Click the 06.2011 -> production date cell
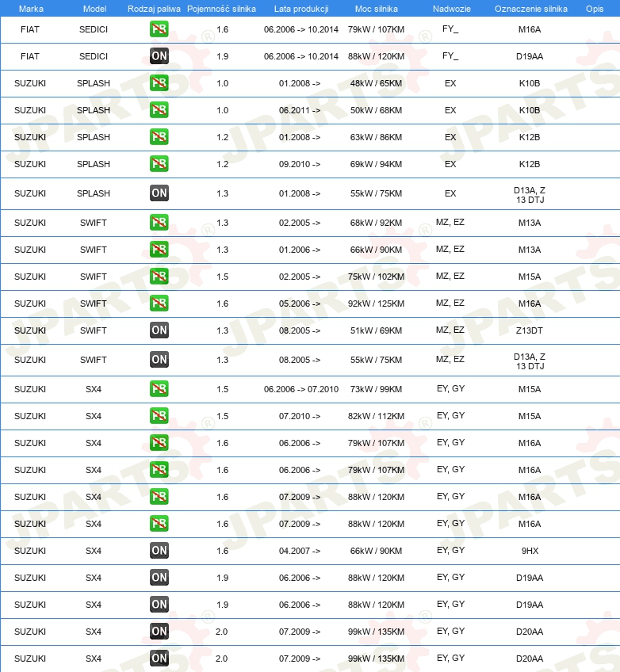620x672 pixels. coord(299,110)
